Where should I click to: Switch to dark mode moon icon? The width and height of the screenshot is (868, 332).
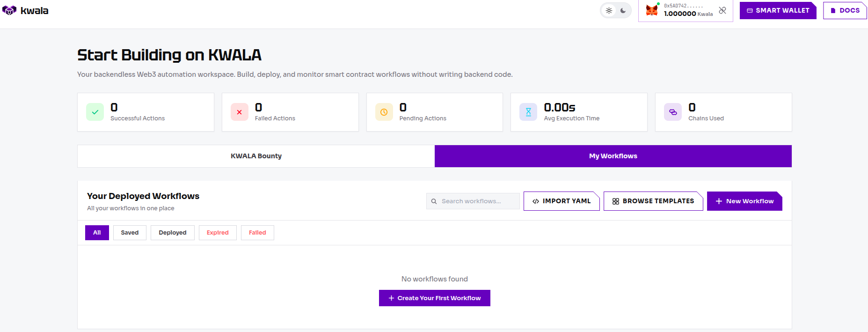pos(623,10)
